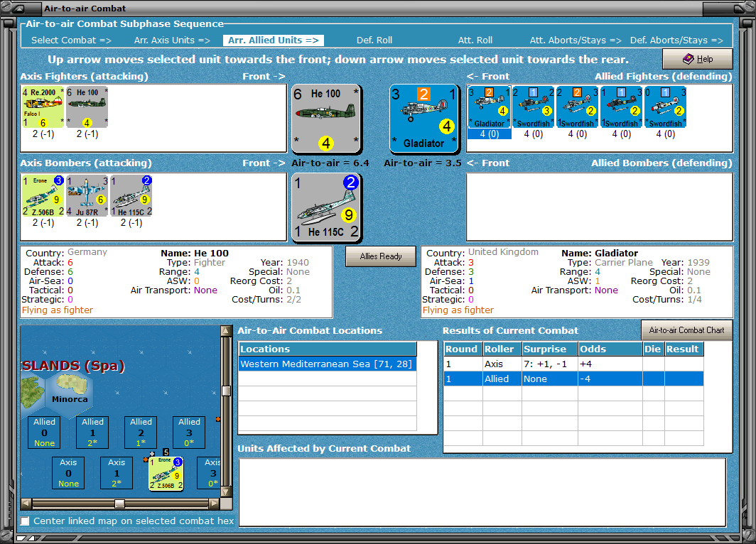Image resolution: width=756 pixels, height=544 pixels.
Task: Select the small Gladiator counter in Allied Fighters
Action: click(x=489, y=107)
